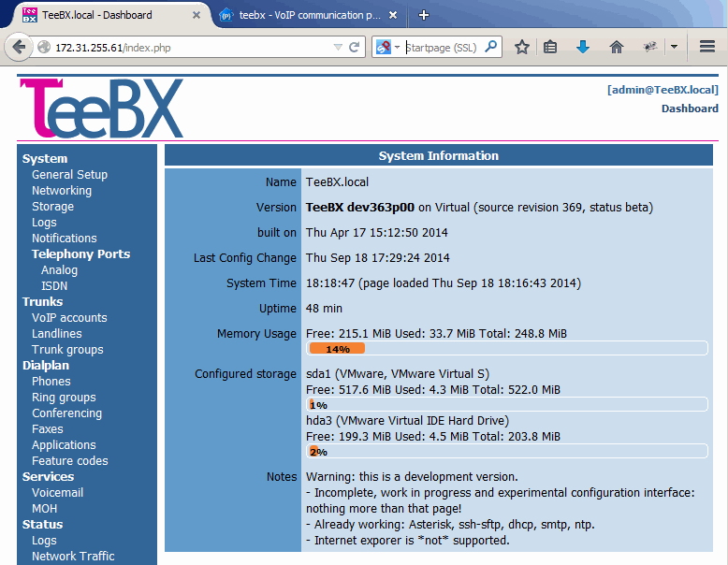
Task: Open the add-on dropdown arrow
Action: (674, 47)
